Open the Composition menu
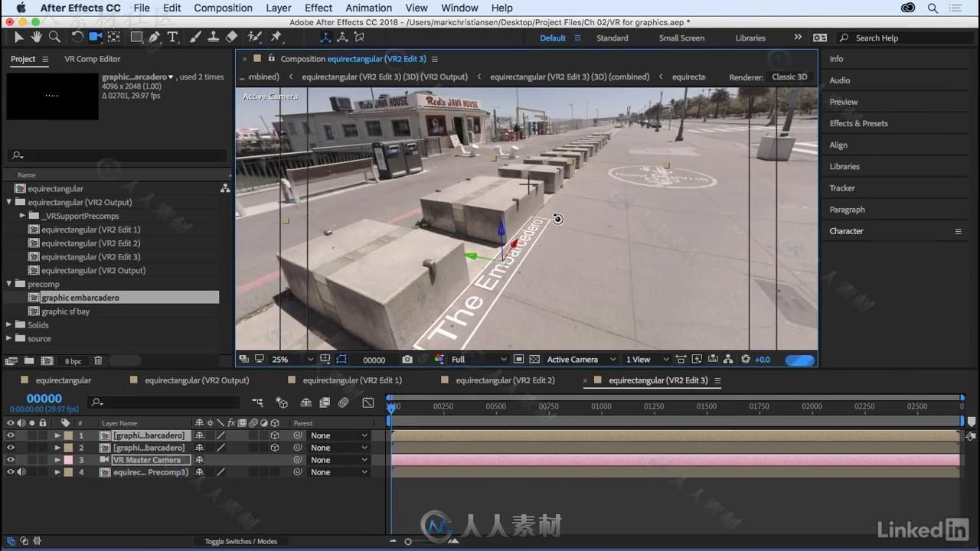 [x=223, y=8]
